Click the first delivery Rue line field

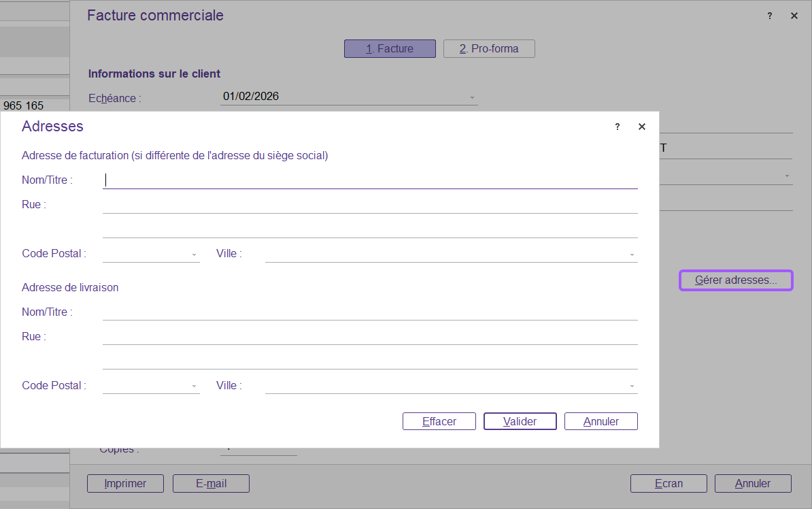369,336
